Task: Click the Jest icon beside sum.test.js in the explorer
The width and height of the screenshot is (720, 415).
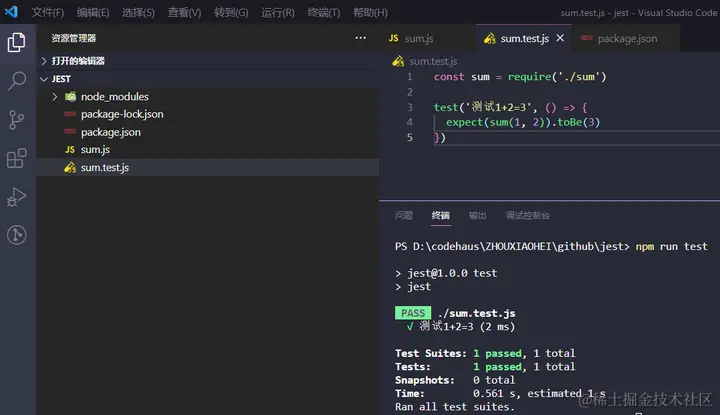Action: [70, 168]
